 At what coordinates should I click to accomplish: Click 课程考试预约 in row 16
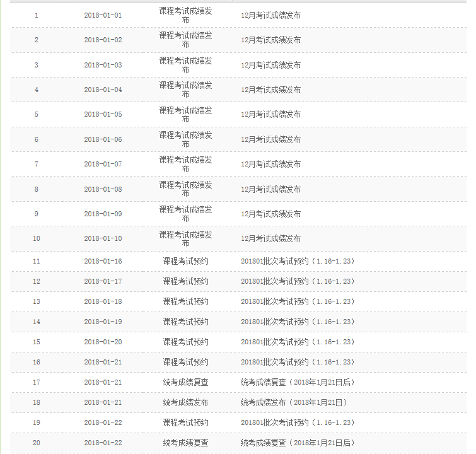click(185, 362)
